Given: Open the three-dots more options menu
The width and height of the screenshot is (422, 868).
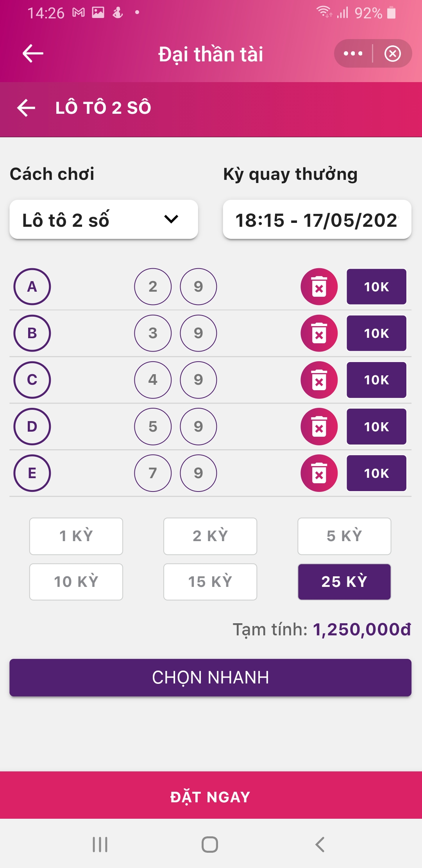Looking at the screenshot, I should coord(353,54).
